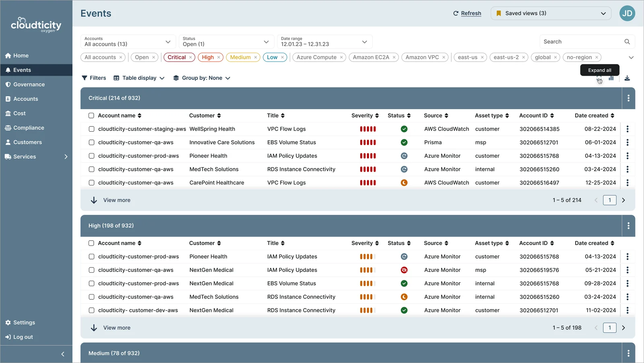The image size is (644, 363).
Task: Click the Expand all icon under the tooltip
Action: (x=599, y=78)
